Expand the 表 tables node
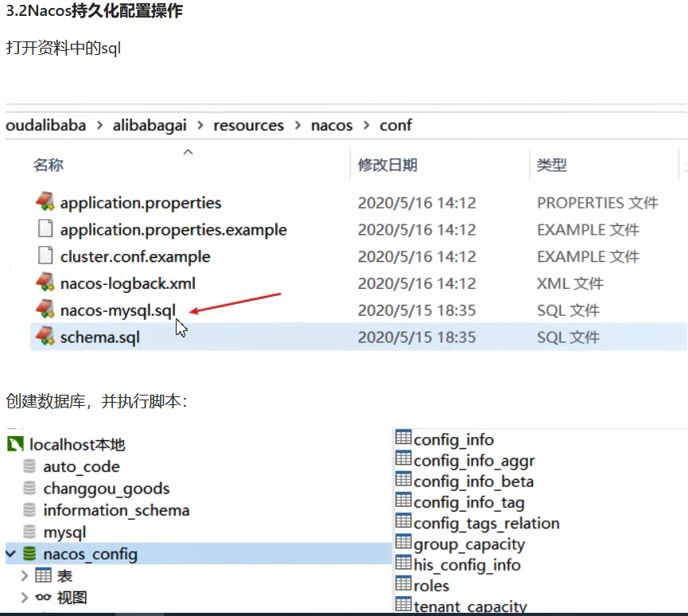Viewport: 688px width, 616px height. click(25, 575)
